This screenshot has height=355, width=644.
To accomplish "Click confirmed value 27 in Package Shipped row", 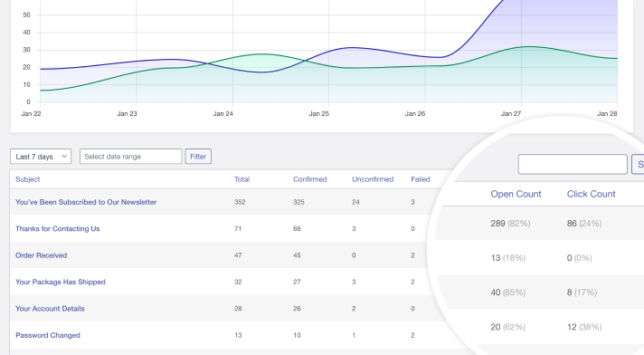I will [x=297, y=283].
